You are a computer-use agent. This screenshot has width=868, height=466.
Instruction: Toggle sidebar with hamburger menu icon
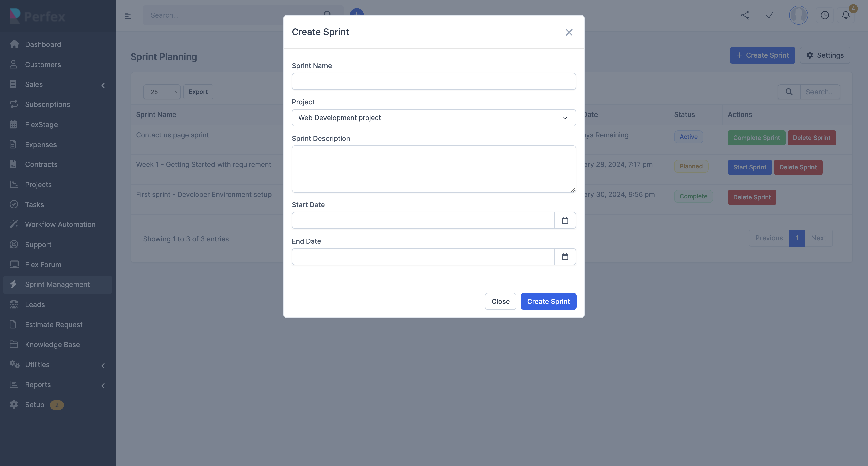(x=127, y=16)
